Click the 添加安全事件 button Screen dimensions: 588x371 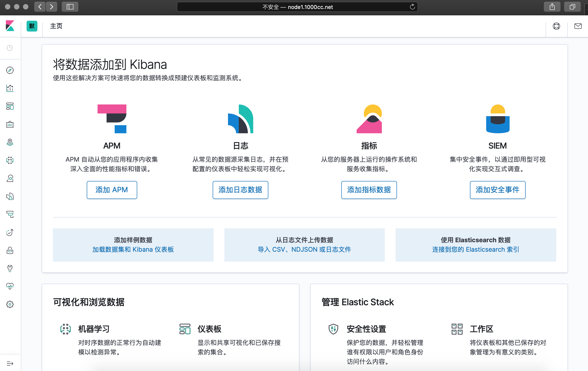coord(497,190)
